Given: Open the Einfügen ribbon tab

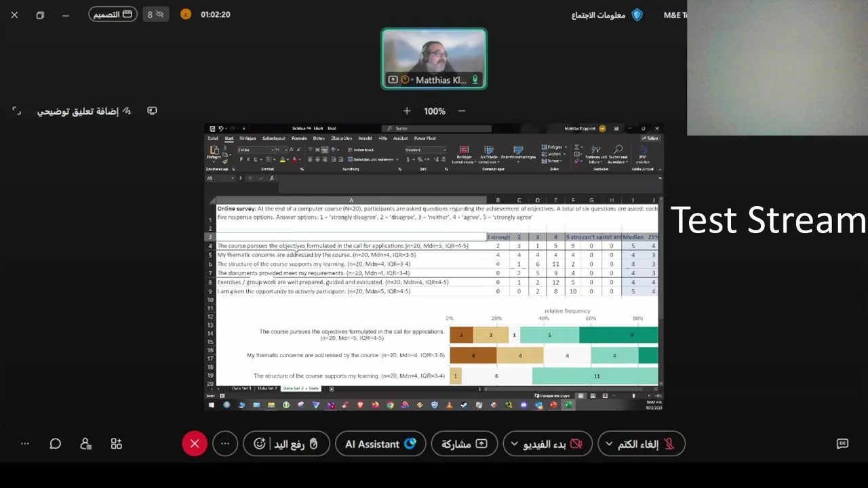Looking at the screenshot, I should point(248,138).
